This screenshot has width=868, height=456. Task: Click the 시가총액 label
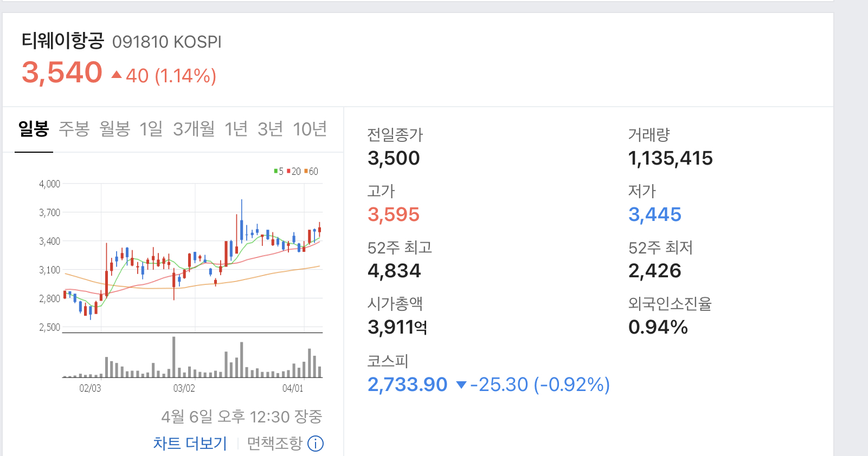click(x=395, y=303)
